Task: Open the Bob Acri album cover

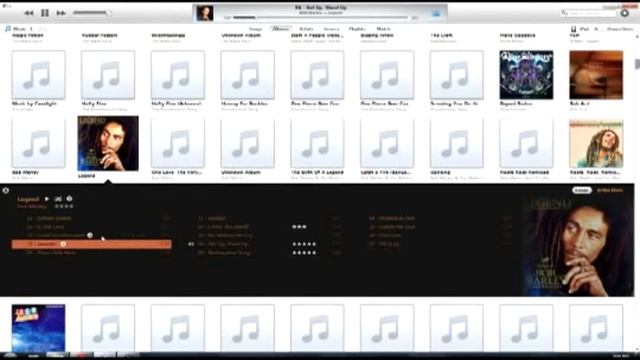Action: click(x=596, y=75)
